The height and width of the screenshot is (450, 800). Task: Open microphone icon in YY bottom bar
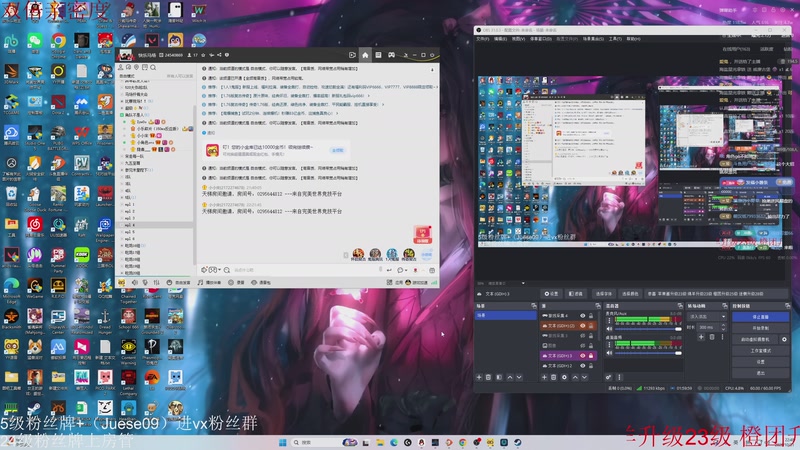145,282
